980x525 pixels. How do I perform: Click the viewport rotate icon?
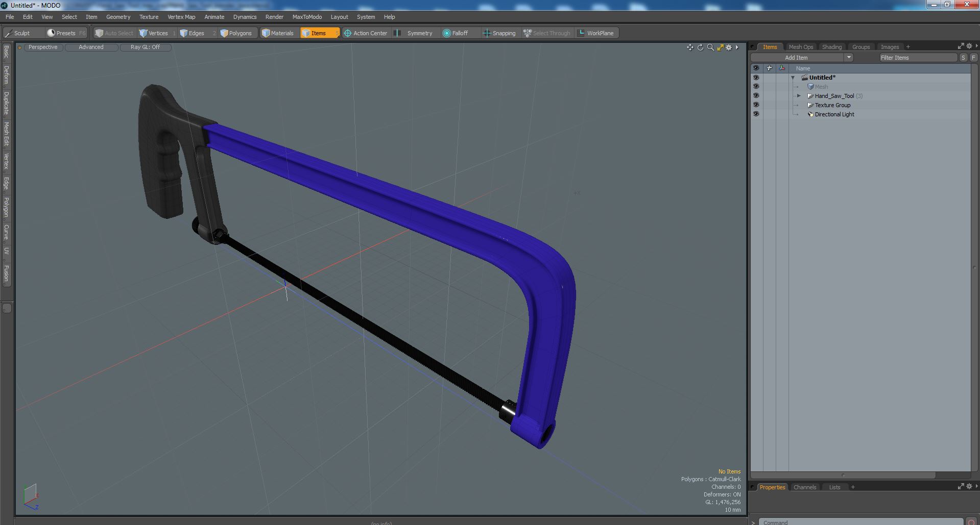tap(701, 47)
